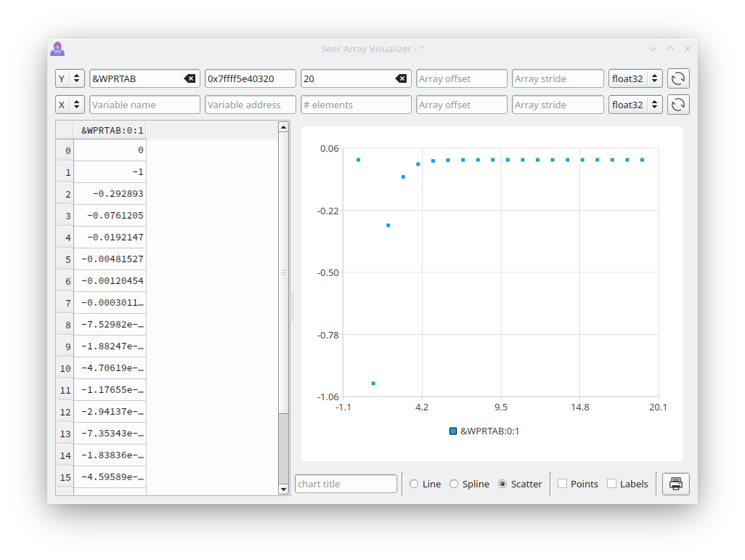
Task: Refresh the X array values
Action: (x=678, y=105)
